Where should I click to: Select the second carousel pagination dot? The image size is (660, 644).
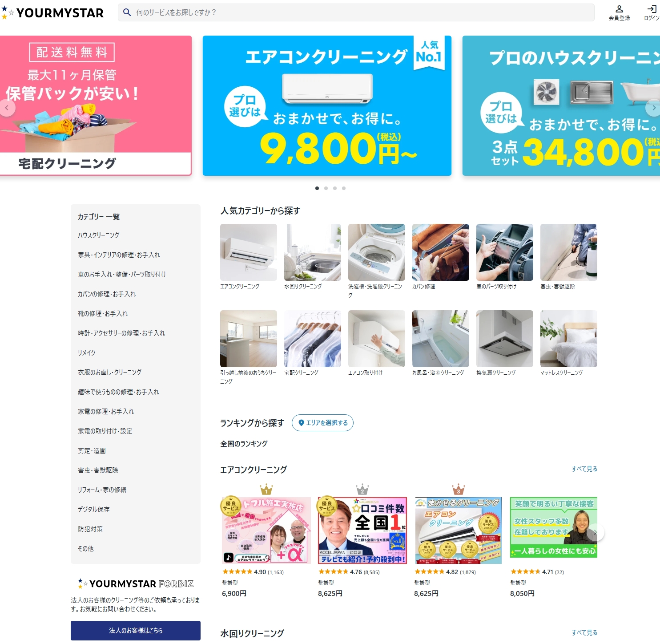(x=326, y=188)
